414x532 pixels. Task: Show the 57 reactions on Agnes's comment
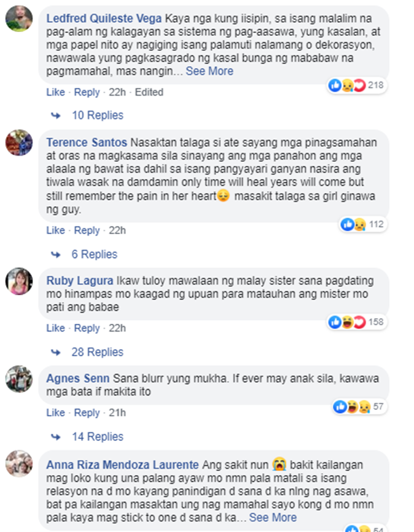click(360, 407)
